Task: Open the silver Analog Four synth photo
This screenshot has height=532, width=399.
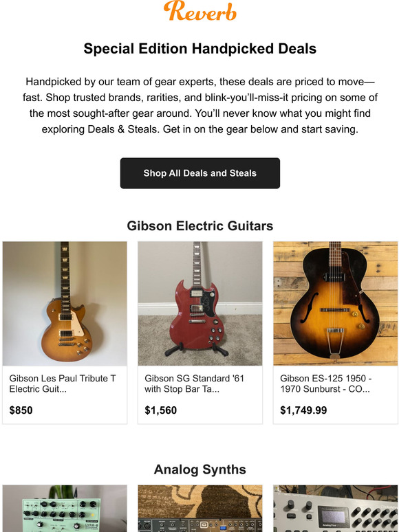Action: pyautogui.click(x=336, y=509)
